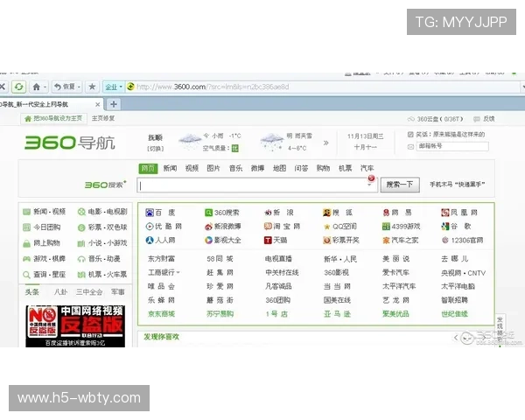Viewport: 525px width, 420px height.
Task: Open 12306官网 icon link
Action: tap(445, 240)
